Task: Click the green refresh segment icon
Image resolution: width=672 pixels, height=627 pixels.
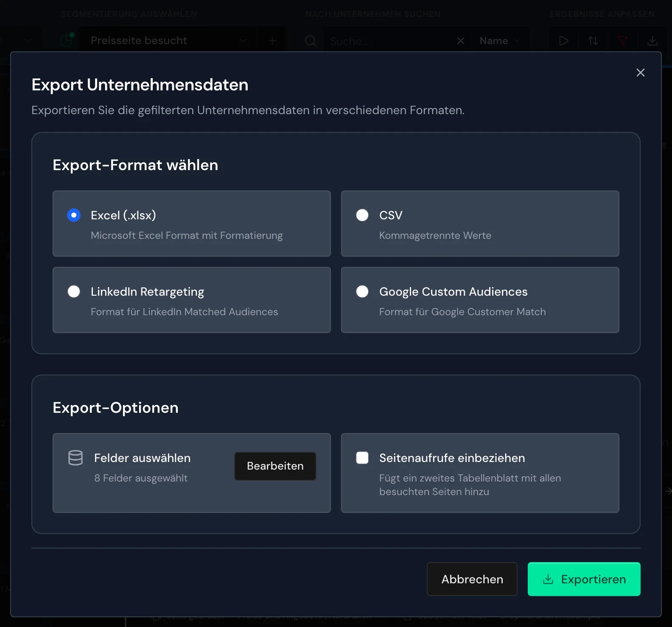Action: [67, 40]
